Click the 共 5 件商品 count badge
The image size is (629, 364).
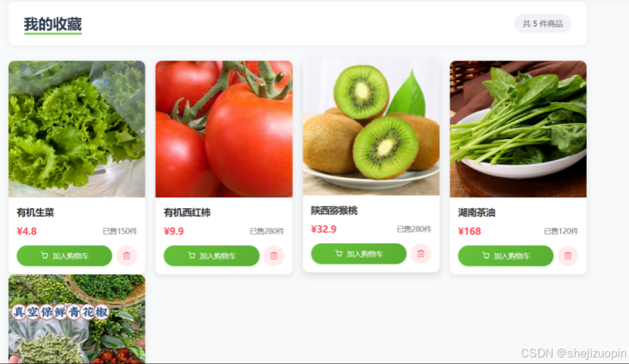click(x=542, y=23)
